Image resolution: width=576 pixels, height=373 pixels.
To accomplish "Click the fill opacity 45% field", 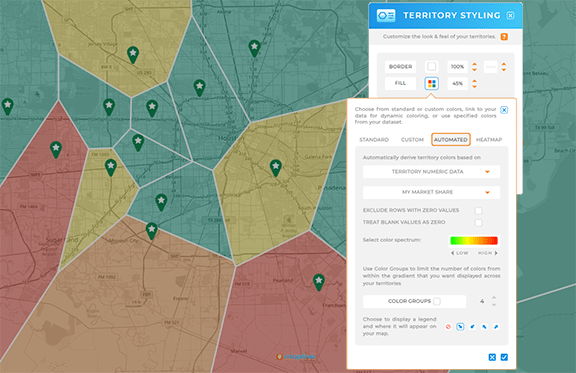I will (x=457, y=83).
